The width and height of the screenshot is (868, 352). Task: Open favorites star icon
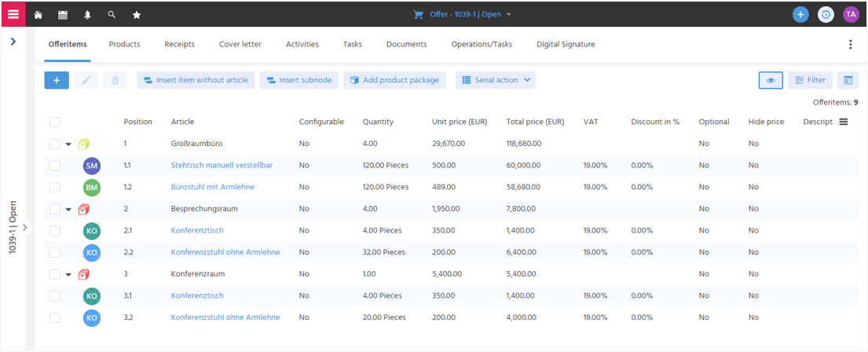pos(137,15)
